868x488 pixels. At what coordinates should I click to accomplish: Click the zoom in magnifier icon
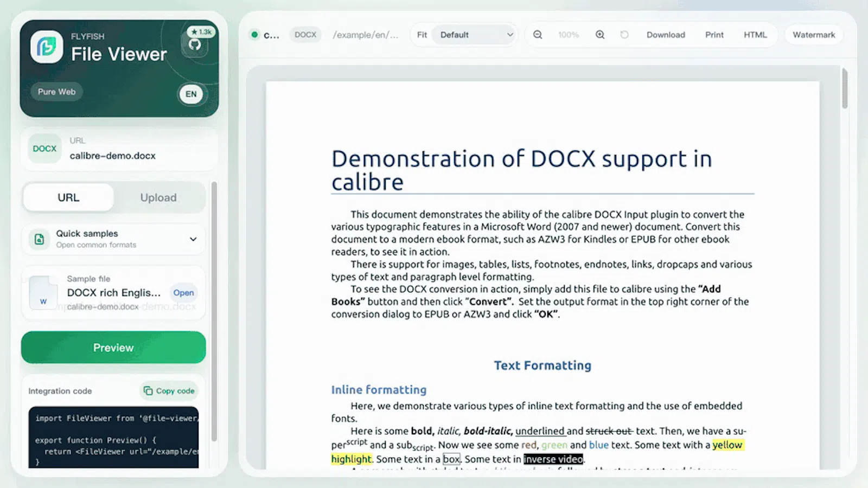coord(600,35)
